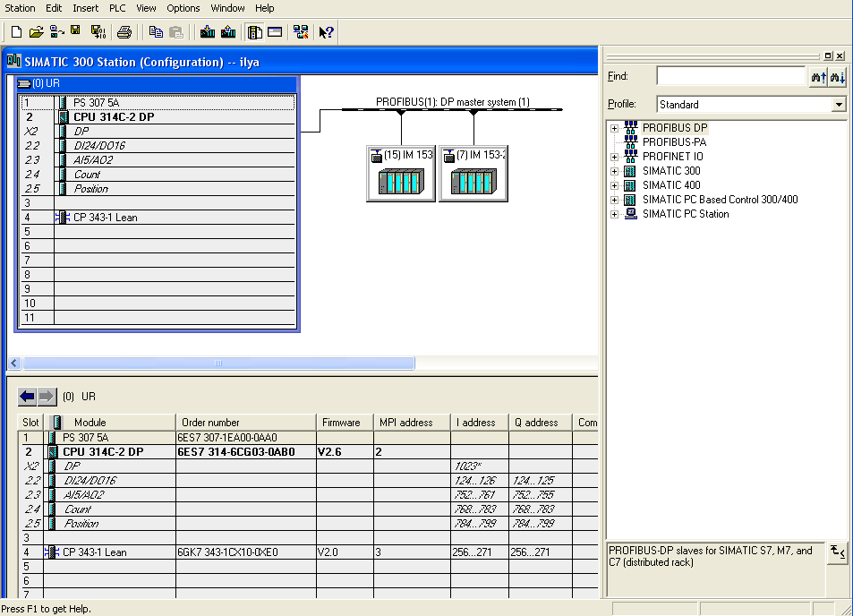The height and width of the screenshot is (616, 853).
Task: Click the PROFIBUS(1) DP master system line
Action: 452,109
